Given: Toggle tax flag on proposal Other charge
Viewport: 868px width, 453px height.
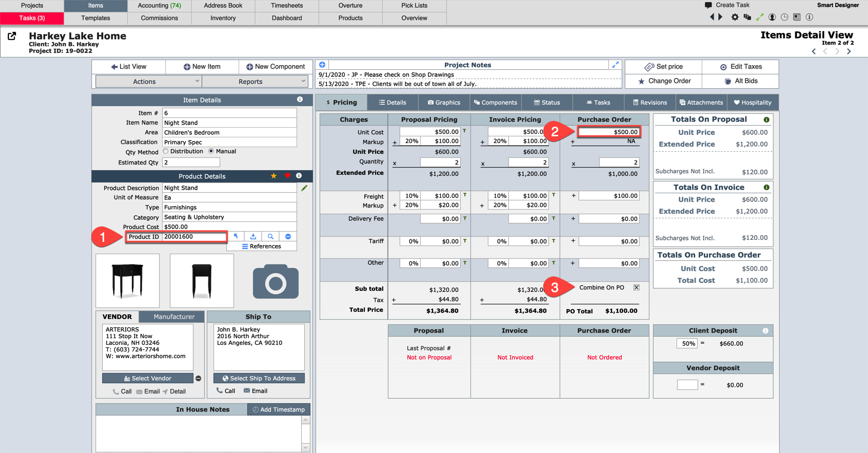Looking at the screenshot, I should (465, 262).
